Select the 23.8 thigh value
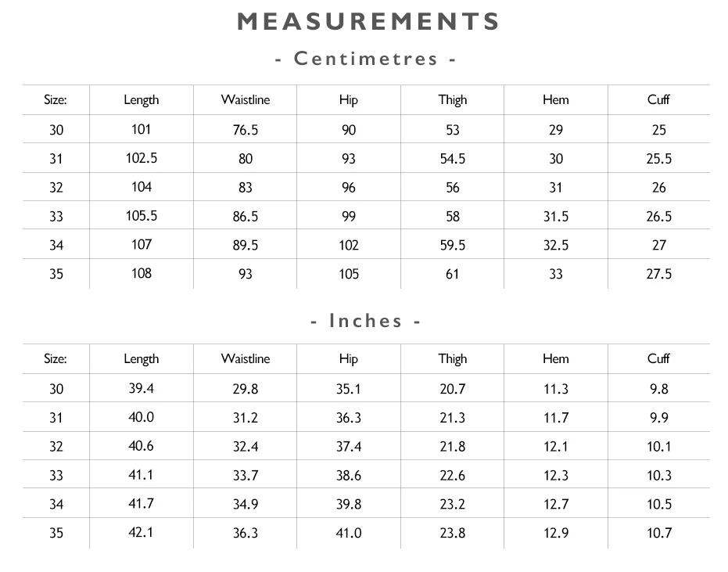728x572 pixels. point(452,533)
